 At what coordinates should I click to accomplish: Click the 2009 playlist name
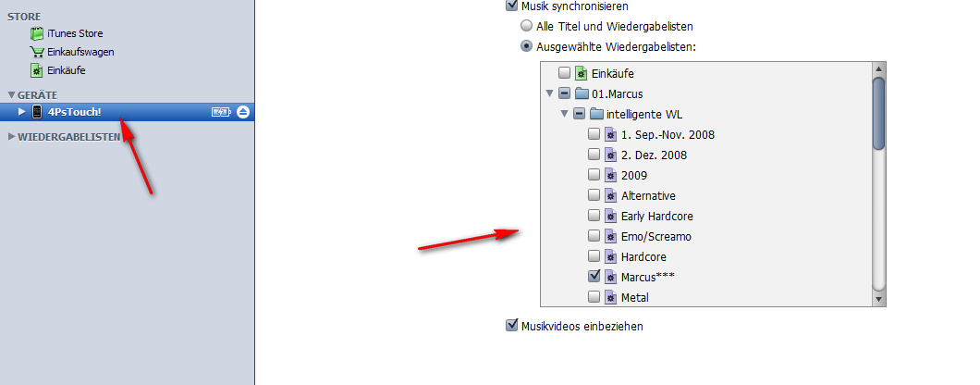coord(633,175)
